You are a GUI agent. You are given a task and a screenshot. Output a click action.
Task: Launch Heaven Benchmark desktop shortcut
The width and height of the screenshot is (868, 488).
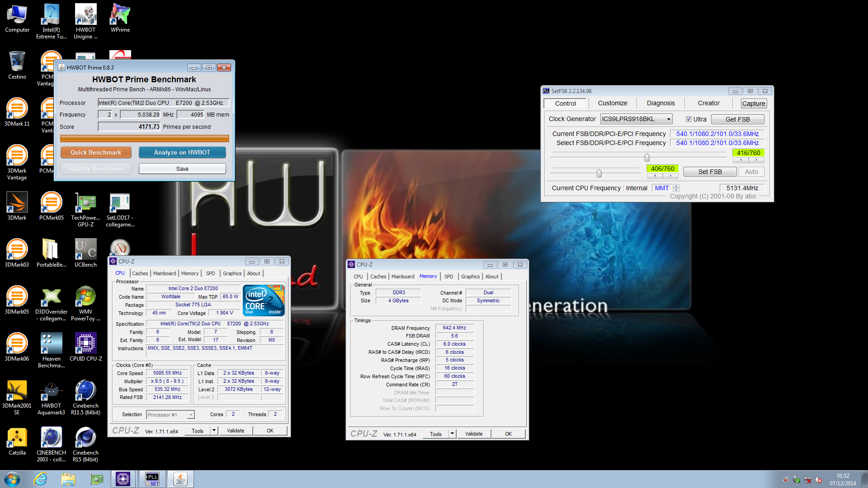(x=52, y=351)
